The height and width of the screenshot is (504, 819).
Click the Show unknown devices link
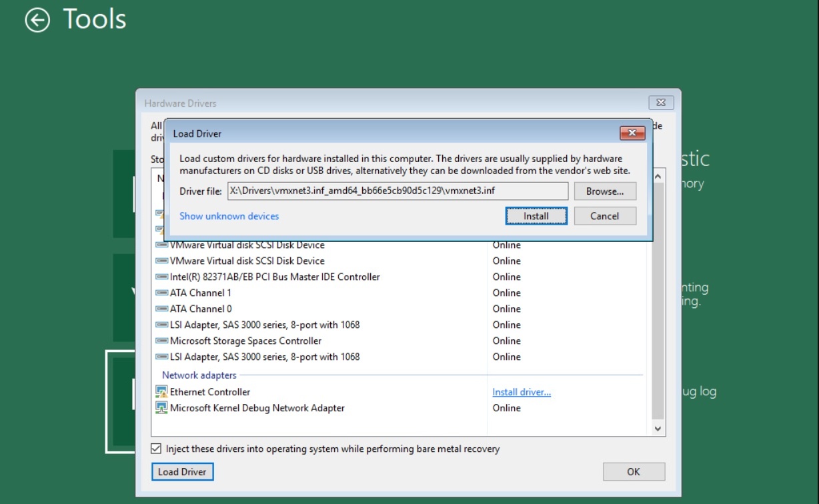[229, 216]
